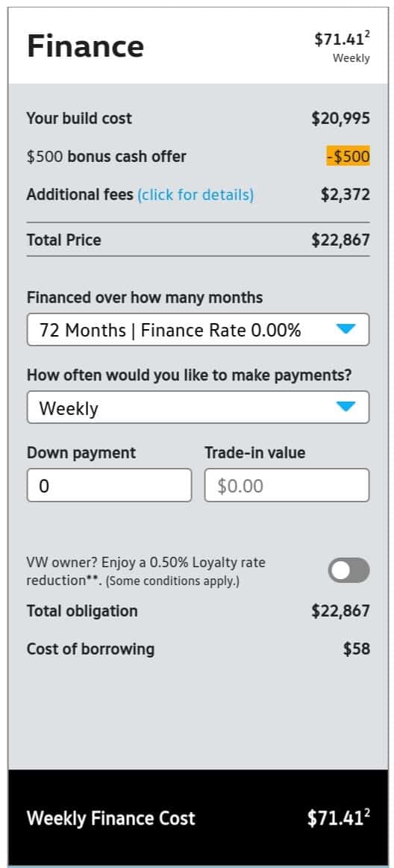The image size is (394, 868).
Task: Click the Total obligation label
Action: click(x=82, y=611)
